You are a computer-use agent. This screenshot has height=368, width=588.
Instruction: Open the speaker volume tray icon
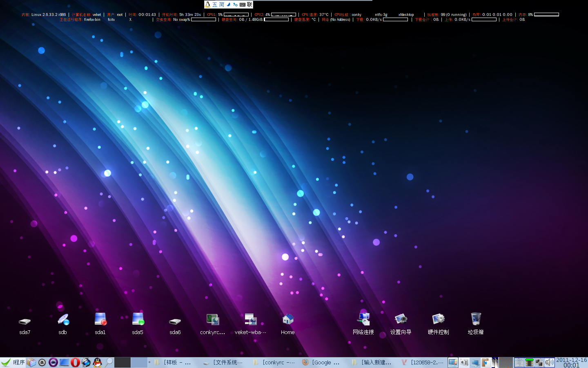pos(549,362)
